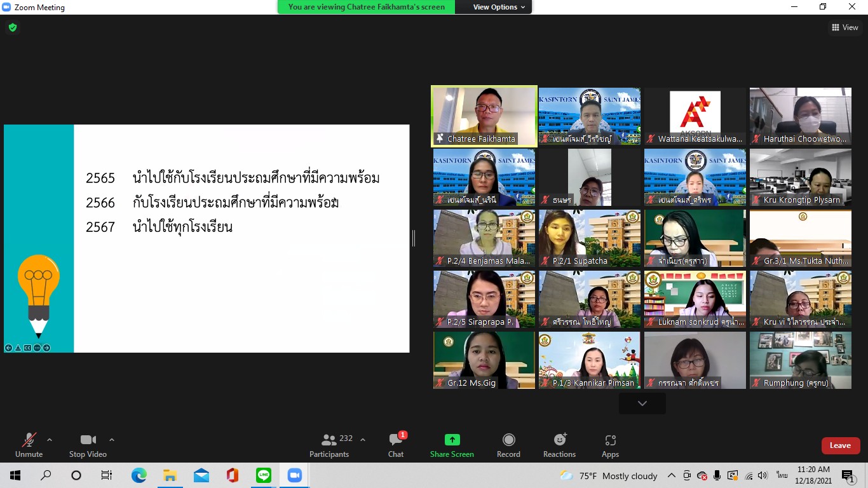868x488 pixels.
Task: Leave the meeting
Action: click(840, 445)
